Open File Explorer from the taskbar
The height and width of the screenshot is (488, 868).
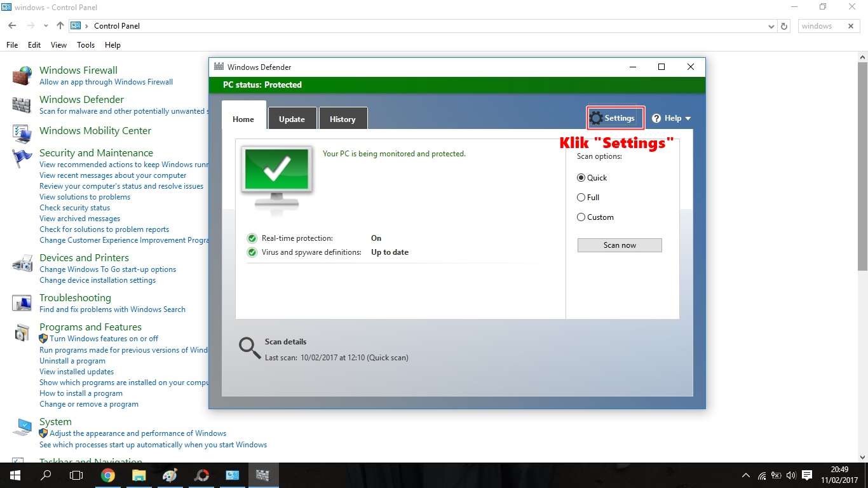pyautogui.click(x=139, y=475)
